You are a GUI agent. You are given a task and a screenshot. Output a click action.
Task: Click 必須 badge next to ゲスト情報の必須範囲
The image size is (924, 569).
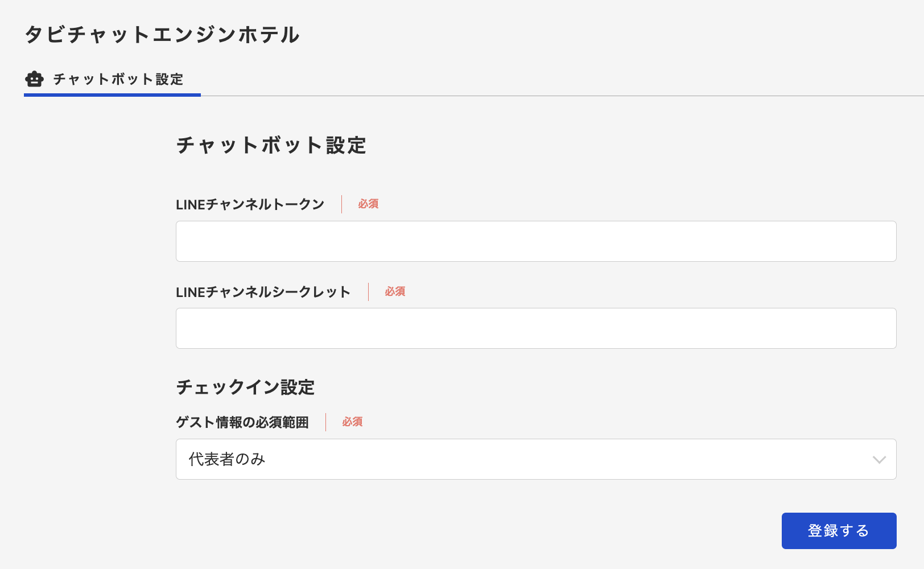coord(352,422)
